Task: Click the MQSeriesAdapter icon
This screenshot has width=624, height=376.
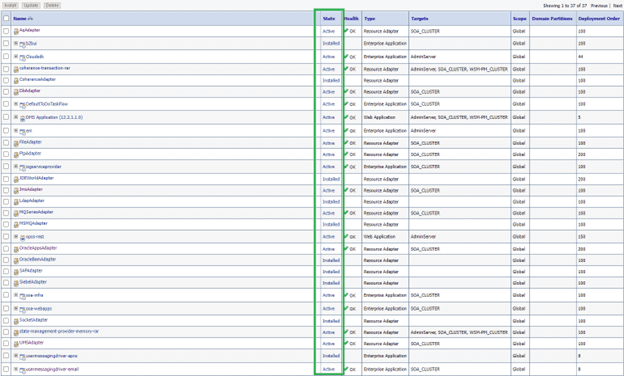Action: point(16,214)
